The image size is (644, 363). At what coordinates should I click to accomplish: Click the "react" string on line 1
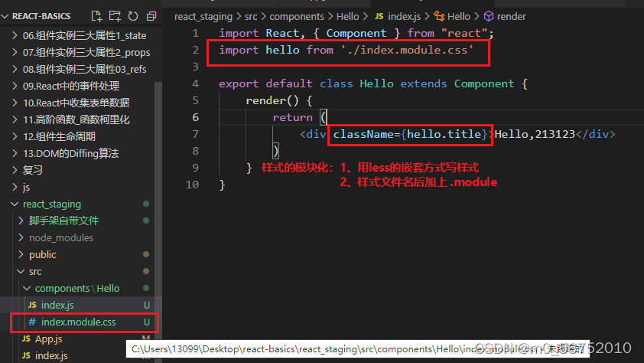click(464, 33)
